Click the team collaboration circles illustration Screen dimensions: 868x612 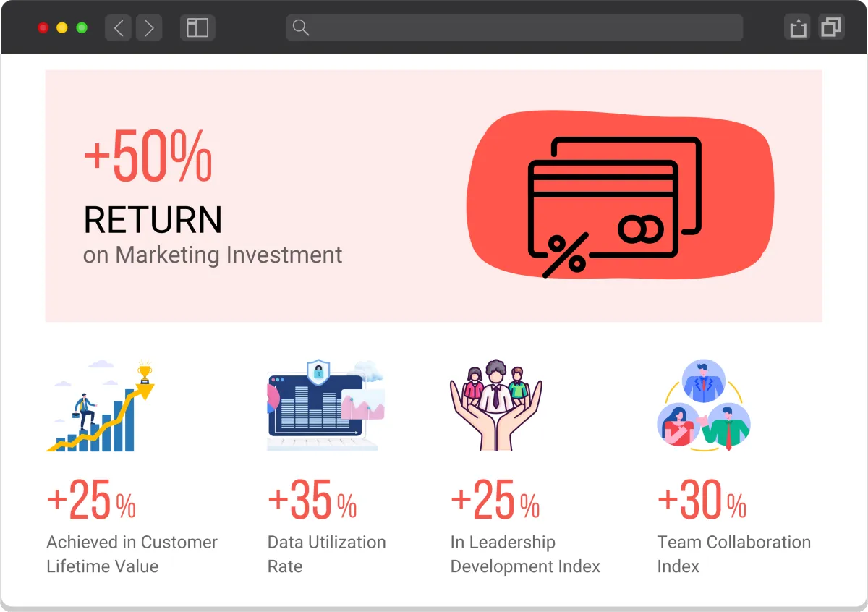pos(704,405)
